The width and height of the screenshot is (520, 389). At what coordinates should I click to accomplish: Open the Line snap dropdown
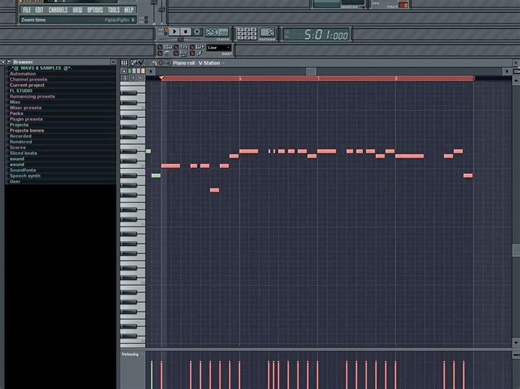[x=219, y=48]
